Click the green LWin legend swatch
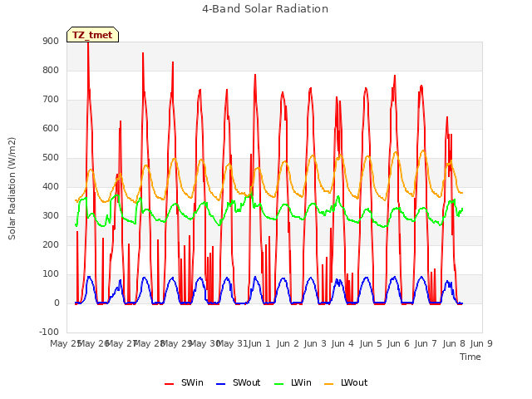The image size is (532, 399). coord(279,384)
